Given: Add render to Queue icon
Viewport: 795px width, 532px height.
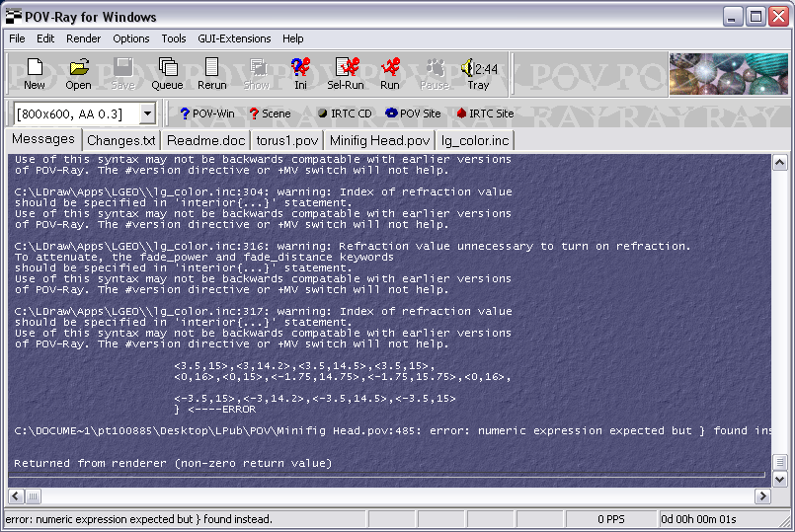Looking at the screenshot, I should [x=167, y=74].
